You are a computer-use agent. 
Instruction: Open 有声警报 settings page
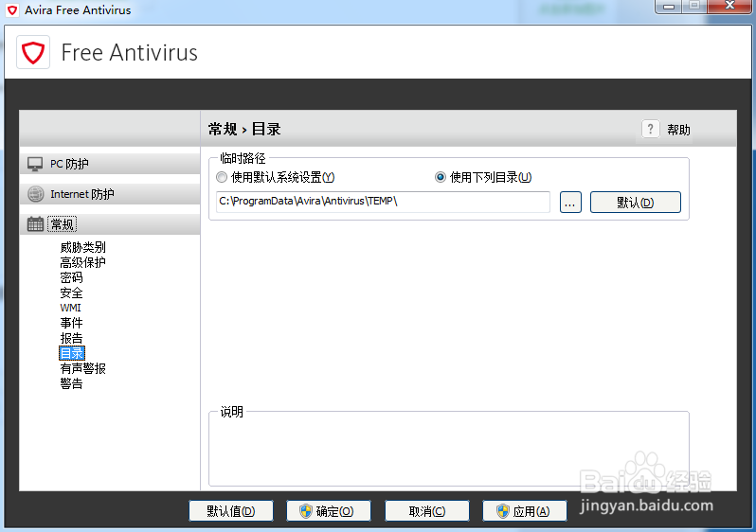pos(83,368)
